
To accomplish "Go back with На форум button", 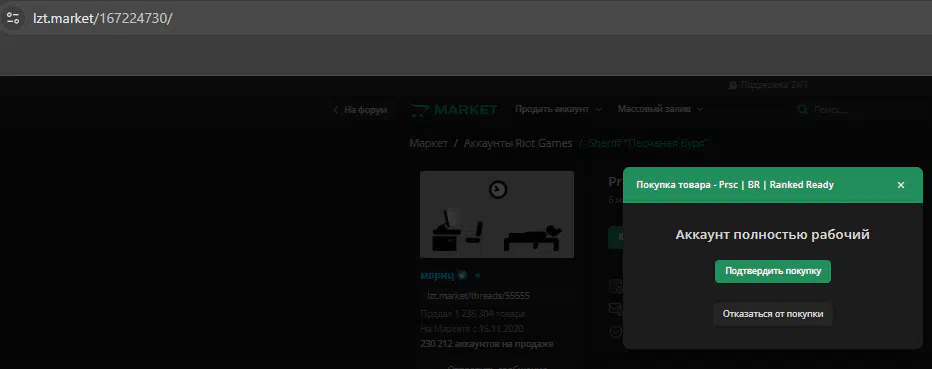I will pyautogui.click(x=360, y=110).
